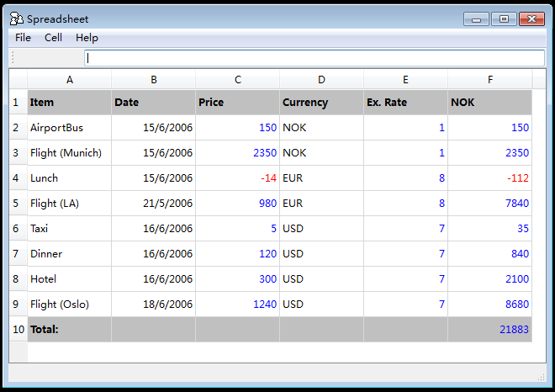
Task: Select row 4 header
Action: (x=18, y=177)
